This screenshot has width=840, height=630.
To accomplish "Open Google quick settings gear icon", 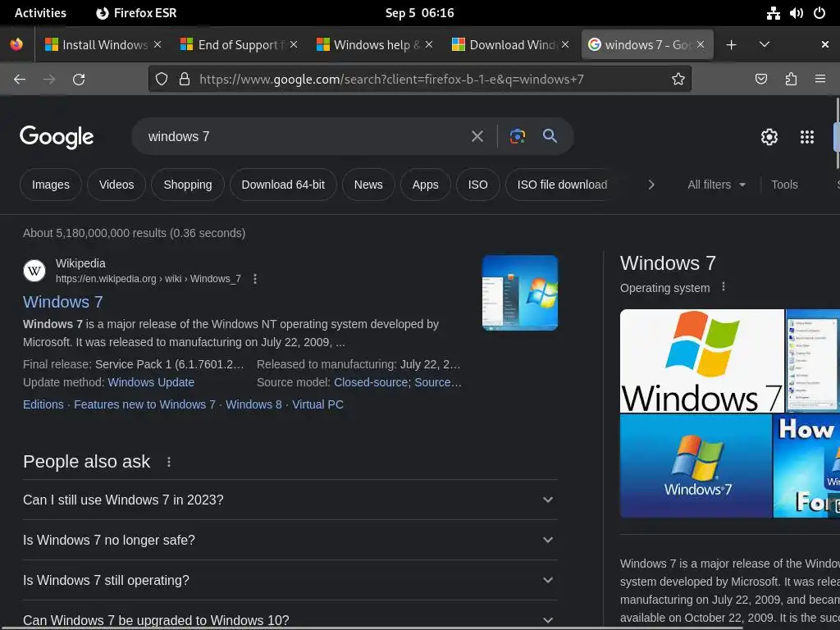I will 769,137.
